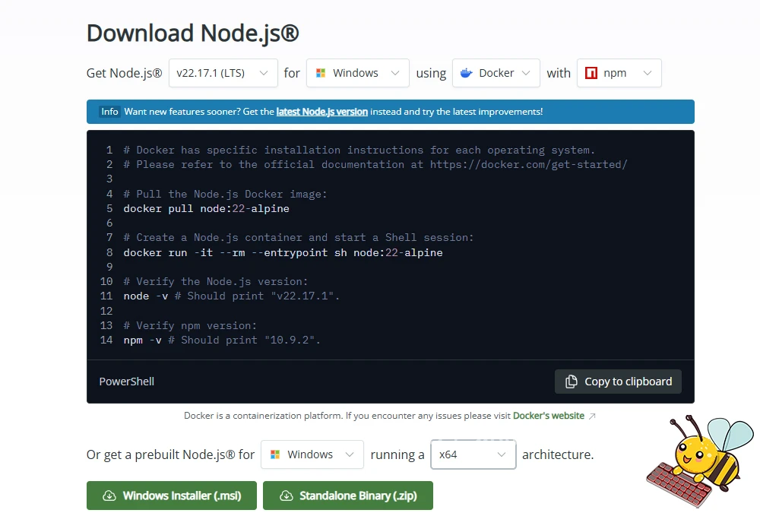760x532 pixels.
Task: Click the external arrow icon after Docker's website
Action: coord(592,416)
